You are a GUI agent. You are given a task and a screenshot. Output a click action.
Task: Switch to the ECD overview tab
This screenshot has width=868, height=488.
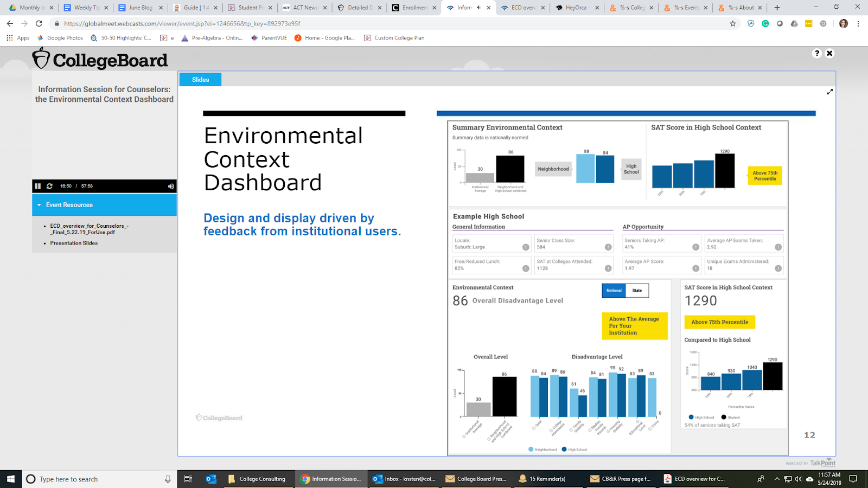(x=522, y=8)
